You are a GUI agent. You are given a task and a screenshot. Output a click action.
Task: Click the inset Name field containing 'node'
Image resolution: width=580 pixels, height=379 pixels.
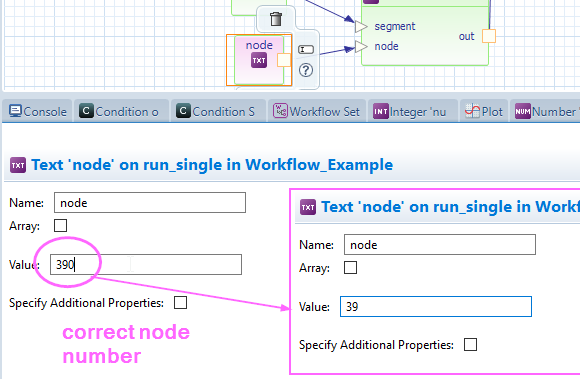click(440, 245)
